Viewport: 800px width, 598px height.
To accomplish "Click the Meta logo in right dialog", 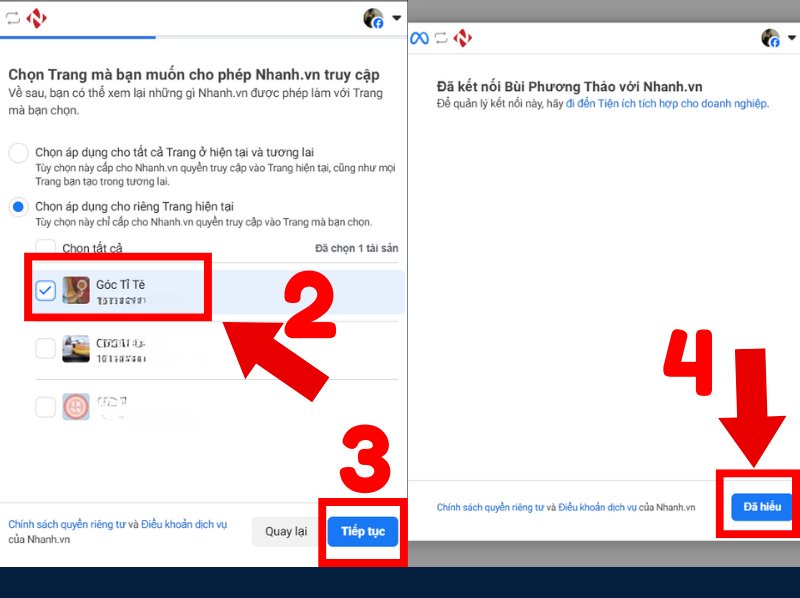I will tap(419, 38).
